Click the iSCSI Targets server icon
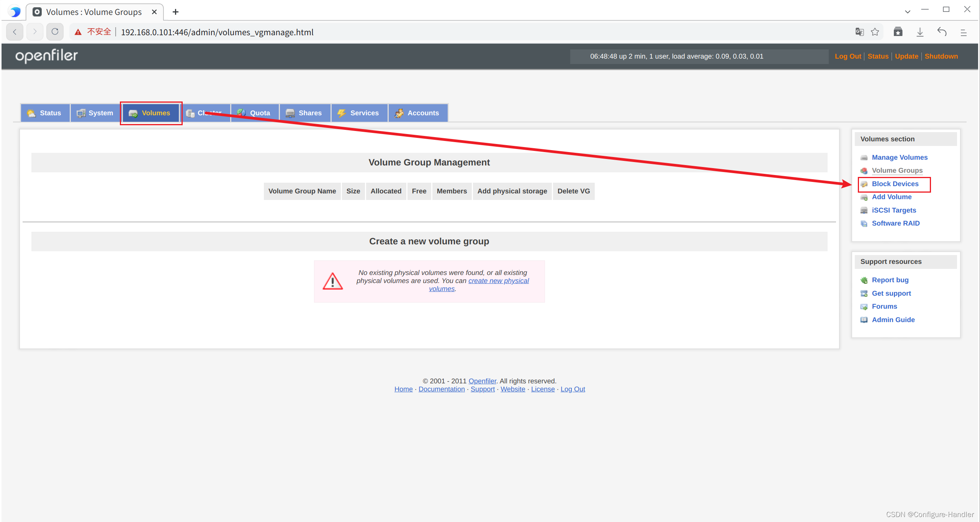Screen dimensions: 980x522 [864, 210]
